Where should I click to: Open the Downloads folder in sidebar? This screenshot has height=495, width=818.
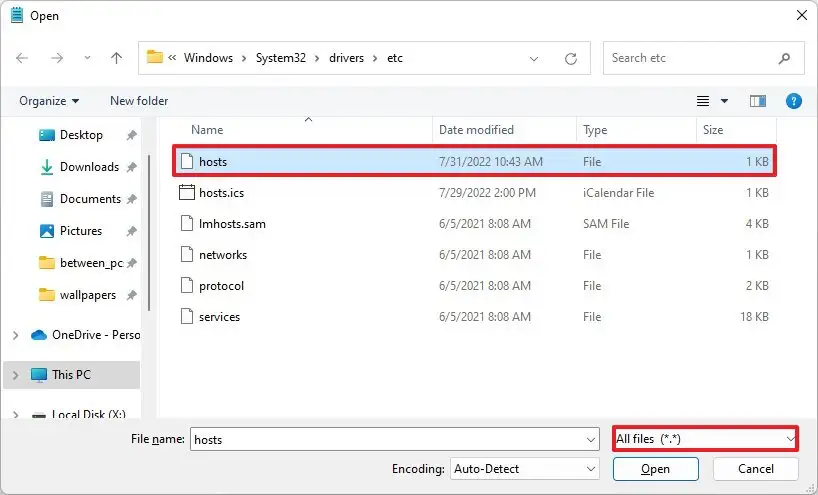(x=88, y=167)
